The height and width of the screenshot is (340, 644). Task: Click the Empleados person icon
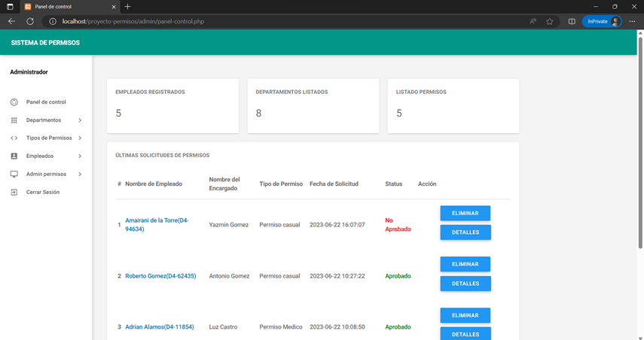(x=14, y=156)
